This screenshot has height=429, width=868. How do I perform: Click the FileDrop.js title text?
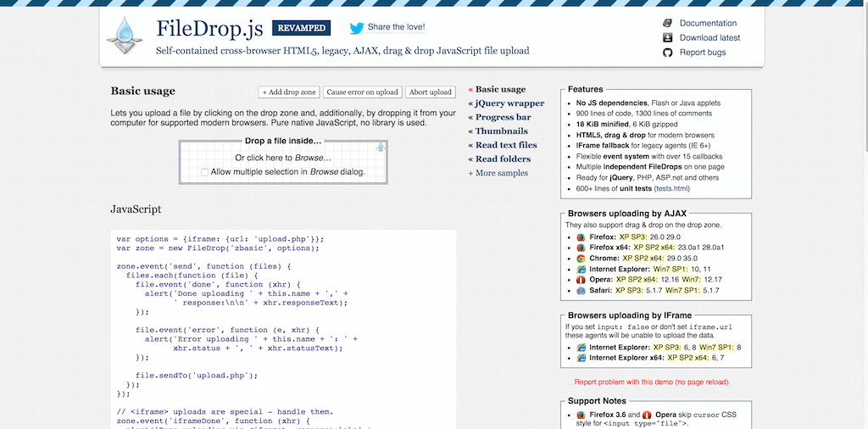[x=210, y=28]
